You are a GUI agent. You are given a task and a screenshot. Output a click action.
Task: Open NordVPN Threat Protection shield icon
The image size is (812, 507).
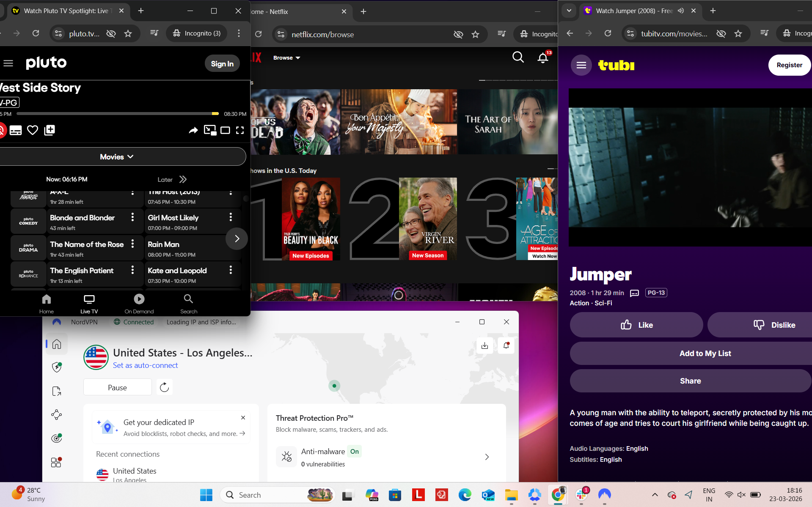(x=57, y=367)
